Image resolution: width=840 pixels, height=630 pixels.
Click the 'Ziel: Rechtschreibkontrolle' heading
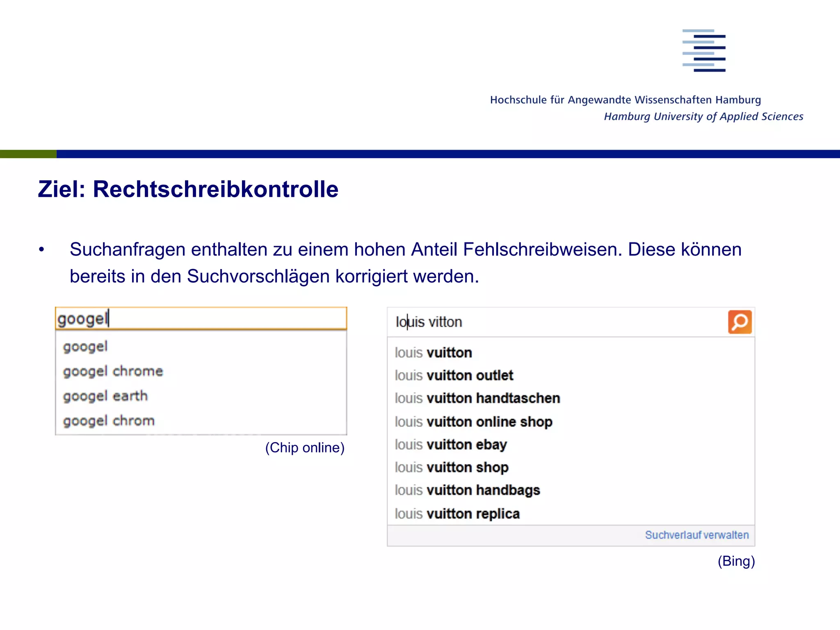pyautogui.click(x=188, y=189)
